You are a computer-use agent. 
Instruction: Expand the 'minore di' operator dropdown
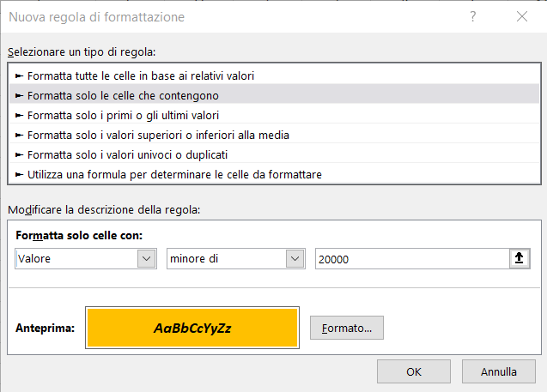point(295,259)
